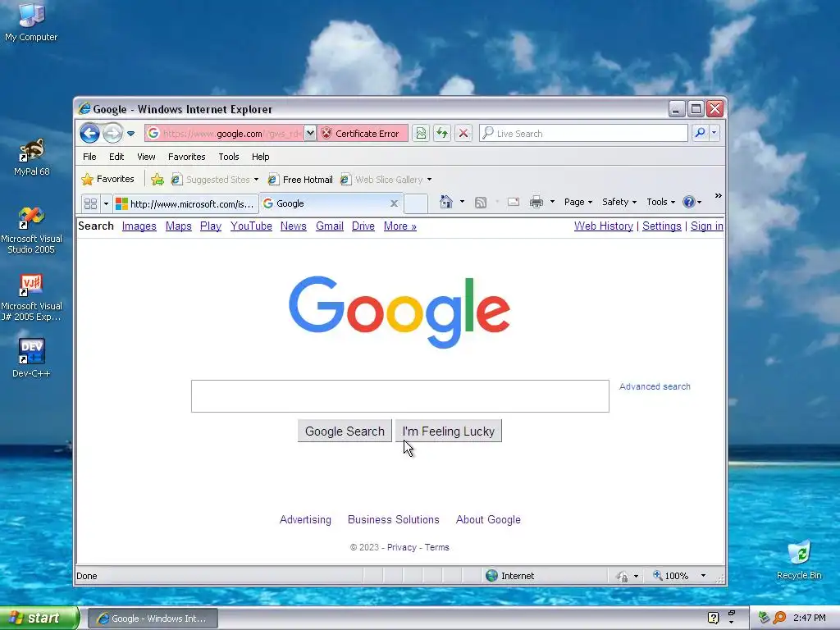
Task: Open the Advanced search link
Action: pos(655,387)
